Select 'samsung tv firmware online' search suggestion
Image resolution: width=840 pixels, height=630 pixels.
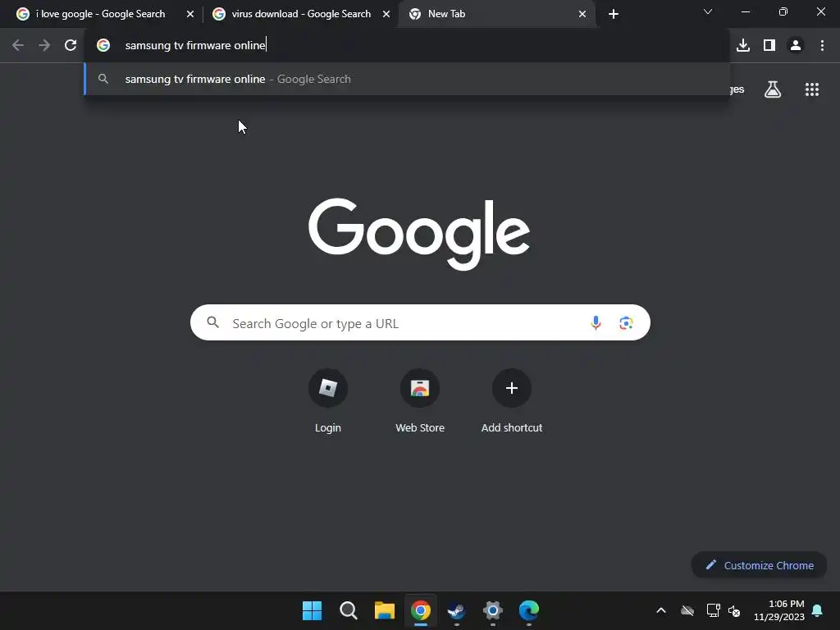(407, 79)
